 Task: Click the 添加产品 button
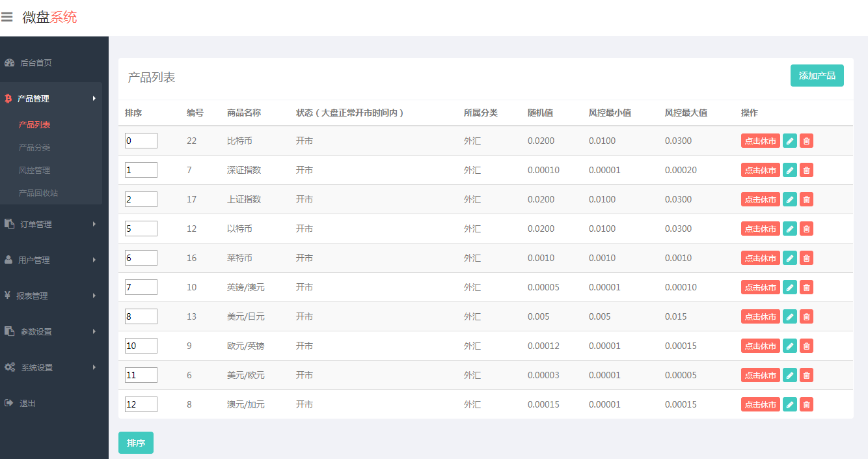click(x=817, y=76)
